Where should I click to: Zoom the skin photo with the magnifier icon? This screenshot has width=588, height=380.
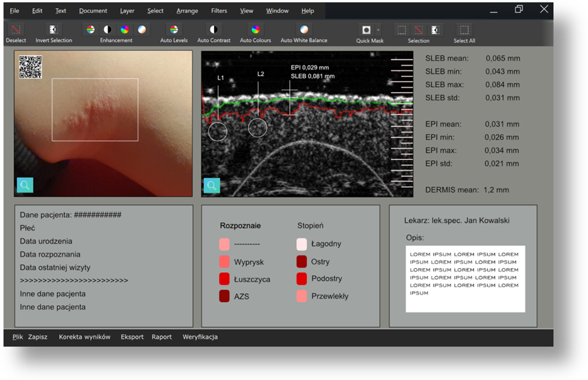click(25, 185)
